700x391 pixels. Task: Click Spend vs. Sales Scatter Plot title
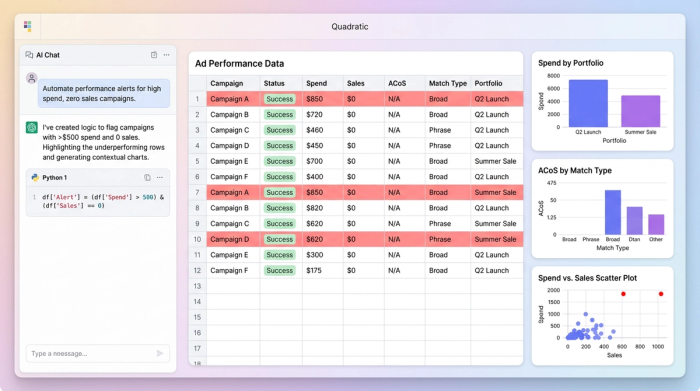[x=587, y=278]
